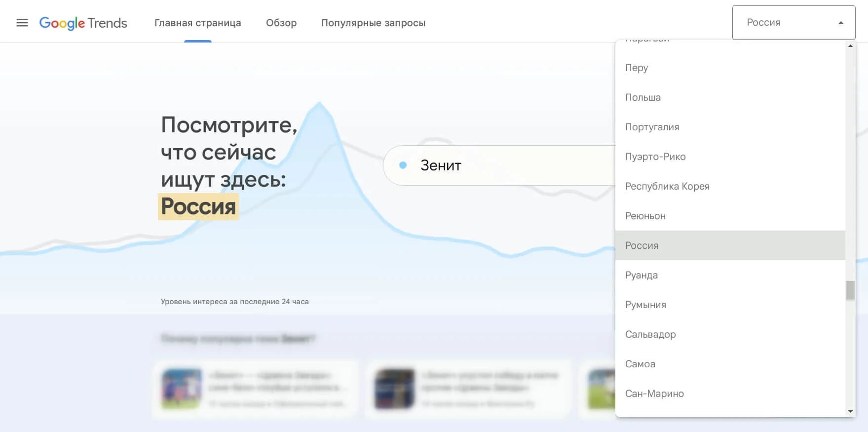Choose Пуэрто-Рико in the dropdown
The image size is (868, 432).
730,157
